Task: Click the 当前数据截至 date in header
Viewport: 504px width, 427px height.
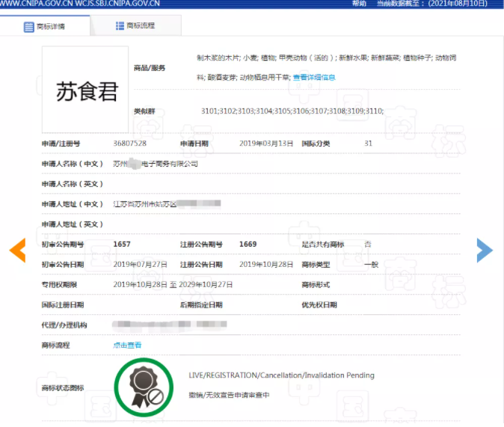Action: [x=432, y=4]
